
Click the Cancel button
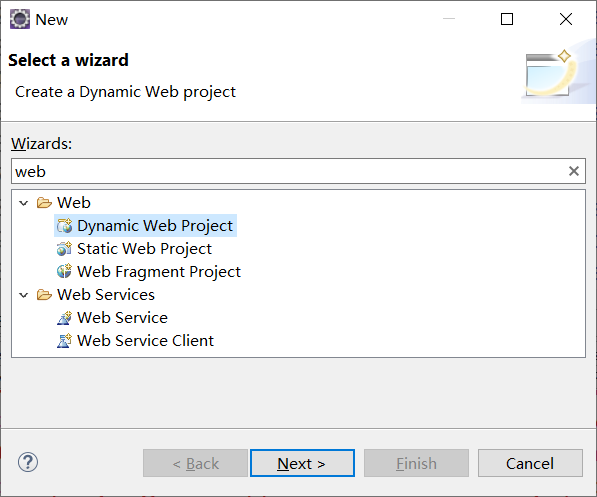[x=530, y=463]
